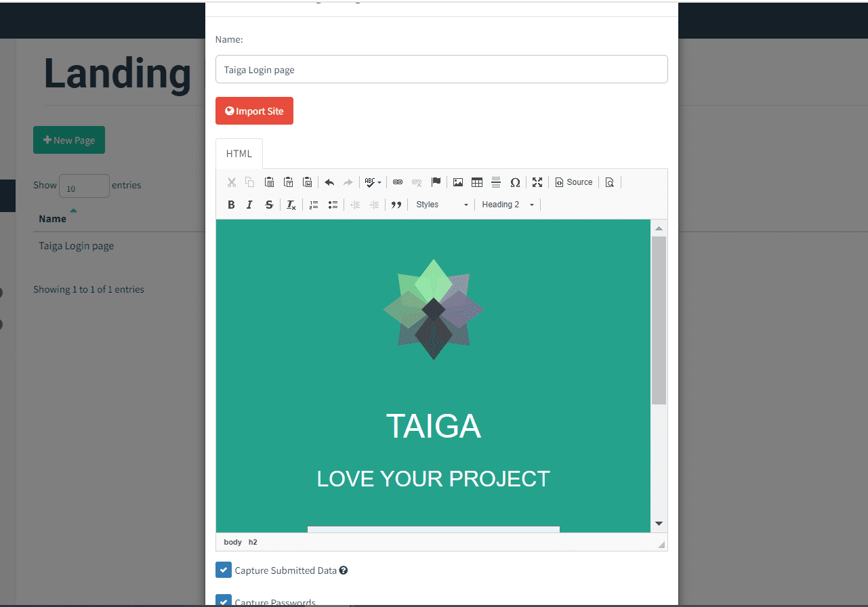Click the help icon beside Capture Submitted Data
Image resolution: width=868 pixels, height=607 pixels.
pos(344,570)
